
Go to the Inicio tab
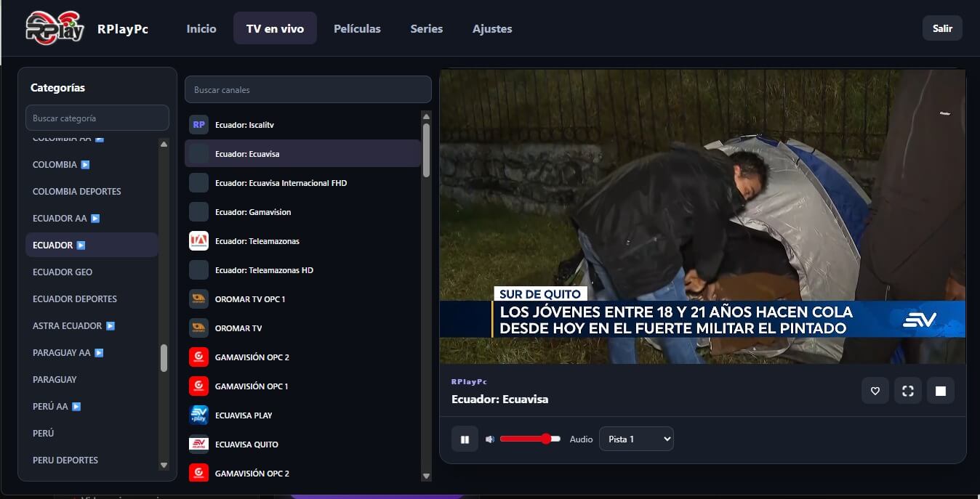pyautogui.click(x=201, y=28)
